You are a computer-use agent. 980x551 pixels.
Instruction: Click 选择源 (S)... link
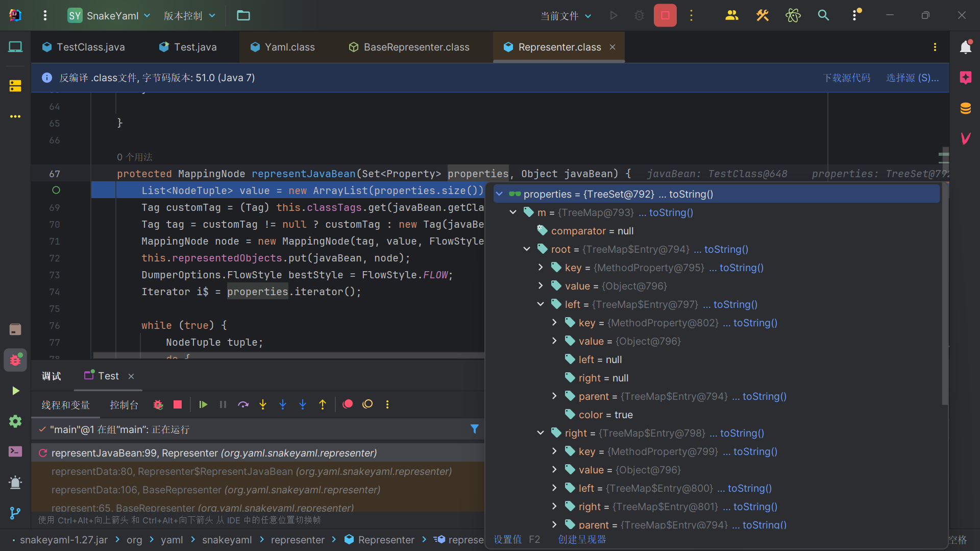(x=912, y=78)
